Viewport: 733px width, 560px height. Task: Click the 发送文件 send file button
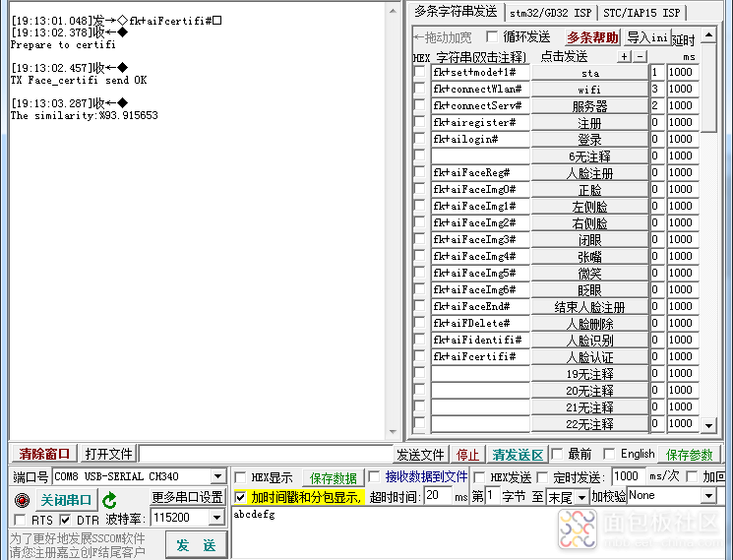420,455
